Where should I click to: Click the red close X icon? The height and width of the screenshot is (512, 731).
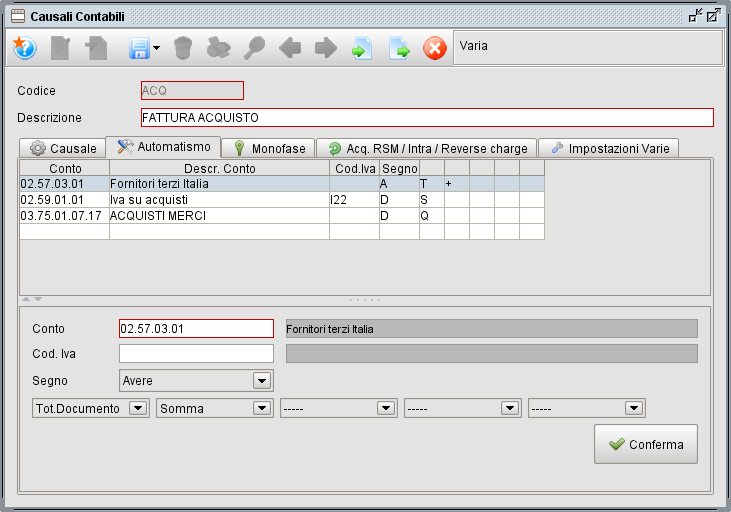point(434,48)
